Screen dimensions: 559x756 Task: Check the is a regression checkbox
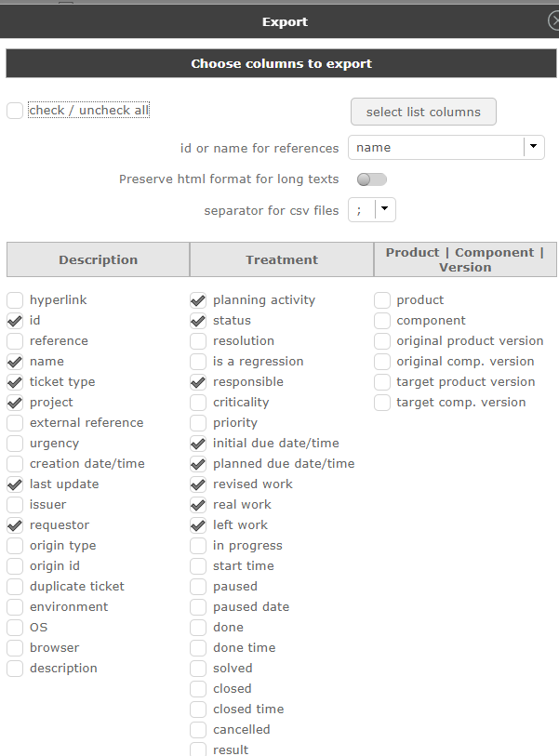coord(198,362)
